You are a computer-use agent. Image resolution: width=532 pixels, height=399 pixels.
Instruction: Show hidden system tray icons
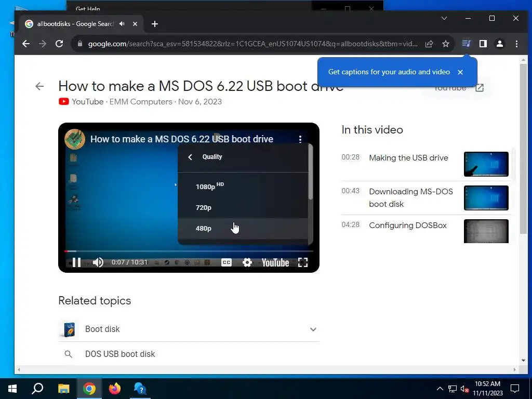coord(440,389)
